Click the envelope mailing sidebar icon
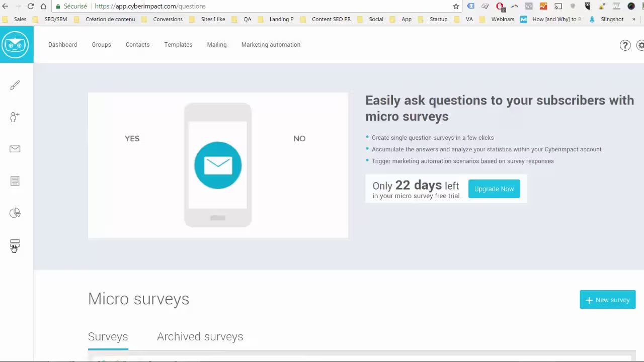 [15, 149]
